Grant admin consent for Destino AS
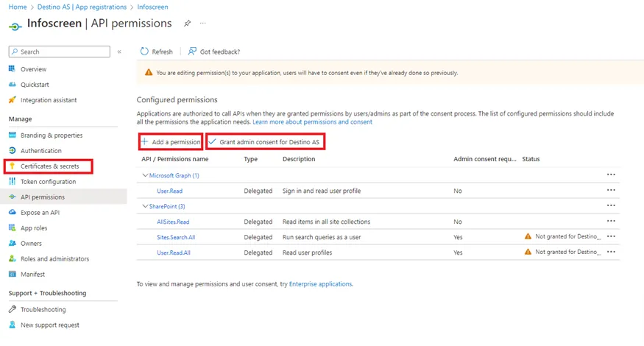Viewport: 644px width, 346px height. coord(266,142)
